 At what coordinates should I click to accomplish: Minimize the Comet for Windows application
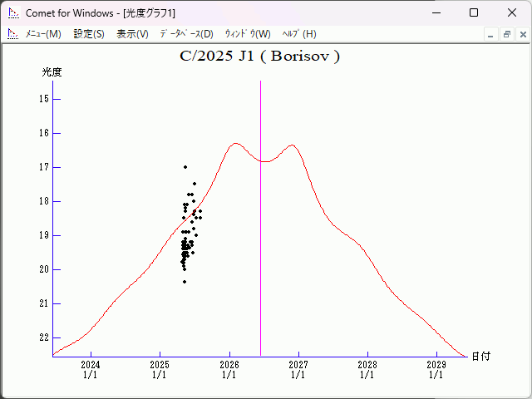(x=436, y=12)
